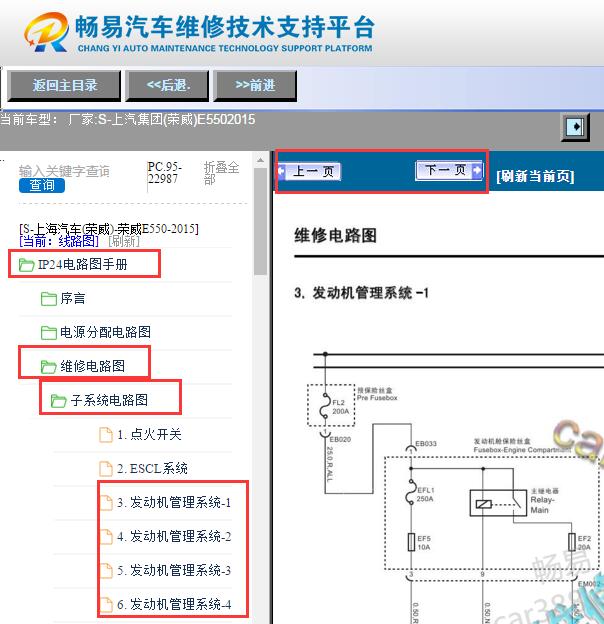Expand the 序言 folder icon
Screen dimensions: 604x624
coord(49,298)
